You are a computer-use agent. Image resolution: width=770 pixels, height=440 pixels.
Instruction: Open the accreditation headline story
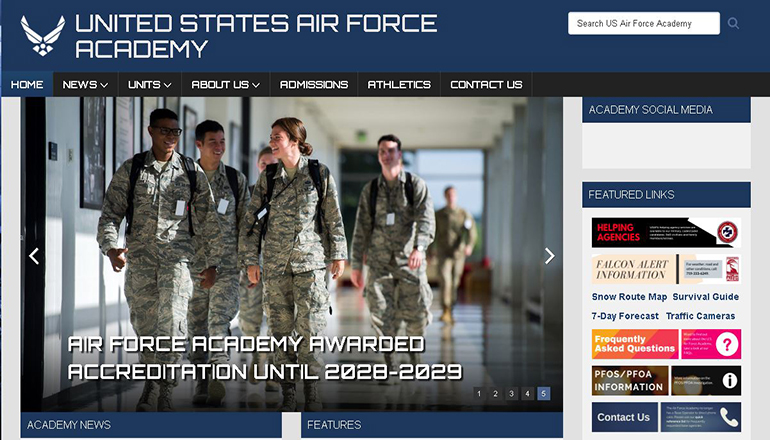pyautogui.click(x=265, y=358)
